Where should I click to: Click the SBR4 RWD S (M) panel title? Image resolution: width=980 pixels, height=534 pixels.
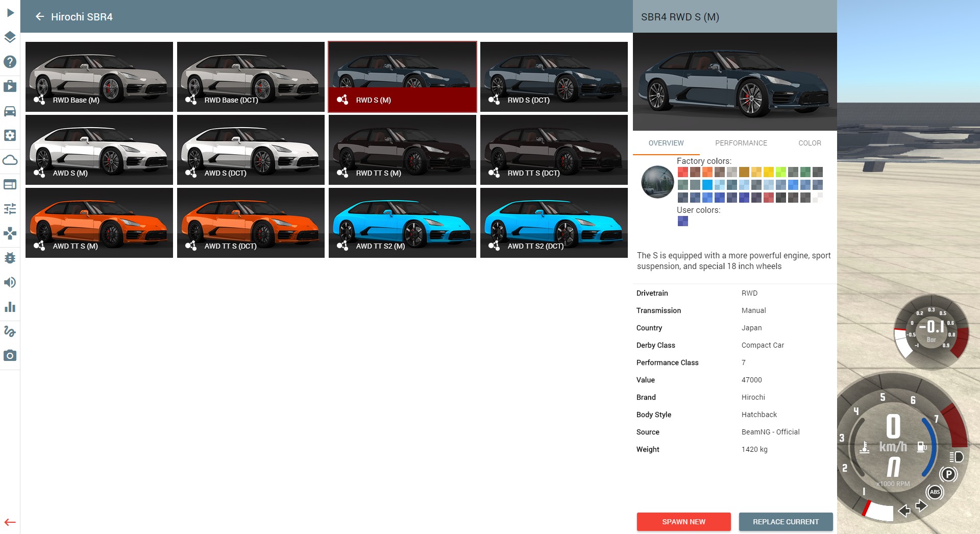pos(680,17)
